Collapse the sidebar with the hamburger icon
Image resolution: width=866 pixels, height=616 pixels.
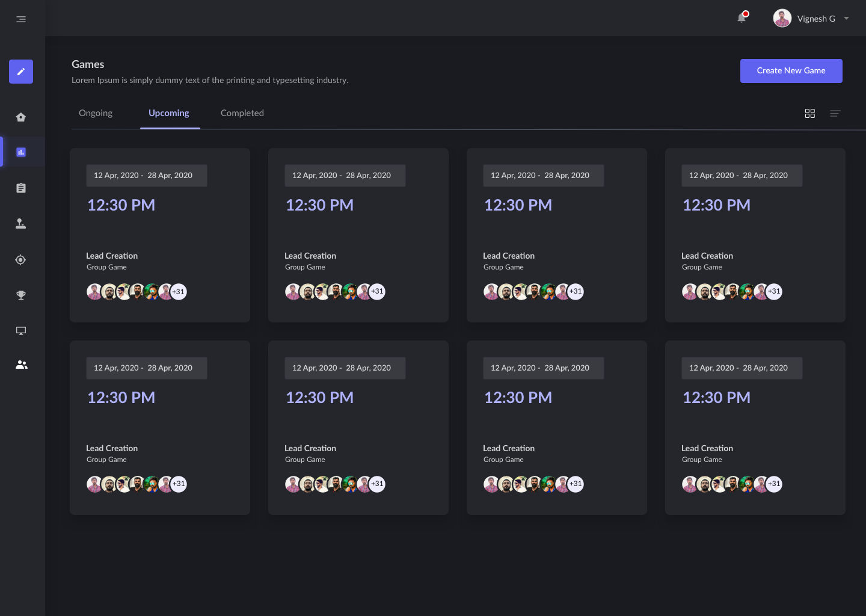coord(21,19)
